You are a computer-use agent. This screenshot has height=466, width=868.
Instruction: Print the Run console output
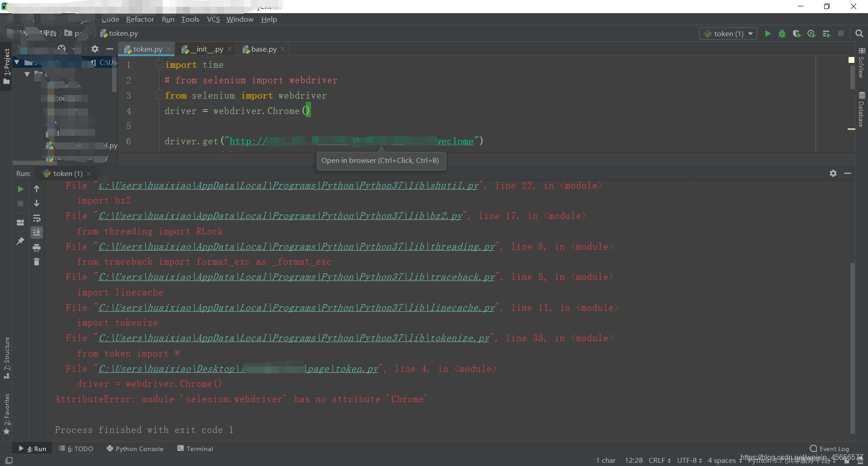37,247
